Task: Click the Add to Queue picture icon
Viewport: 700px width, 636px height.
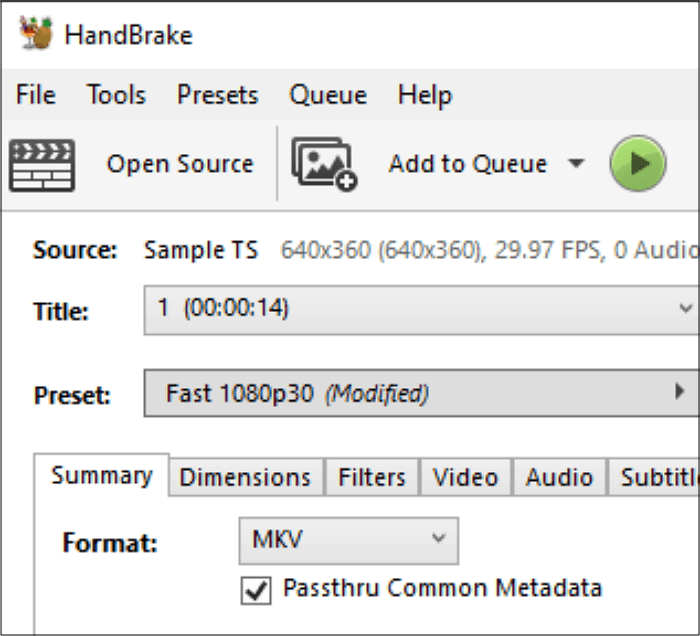Action: click(x=324, y=164)
